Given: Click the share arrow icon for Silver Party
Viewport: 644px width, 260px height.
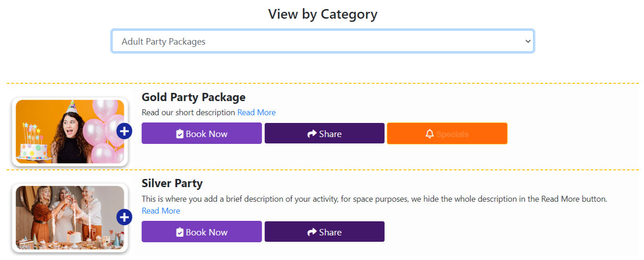Looking at the screenshot, I should click(x=312, y=232).
